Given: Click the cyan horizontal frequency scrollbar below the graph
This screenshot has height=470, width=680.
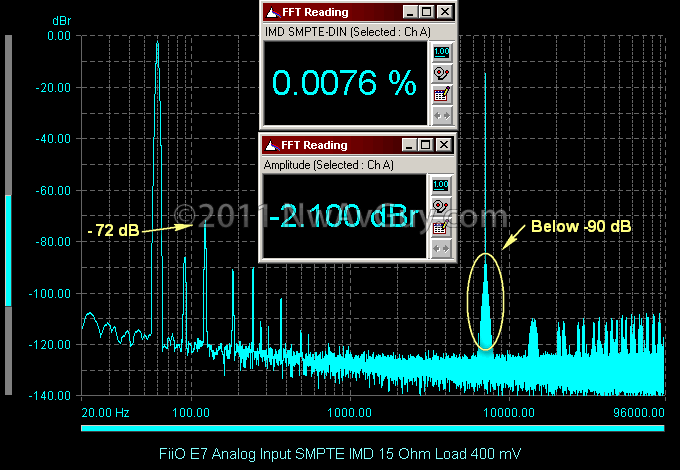Looking at the screenshot, I should 373,428.
